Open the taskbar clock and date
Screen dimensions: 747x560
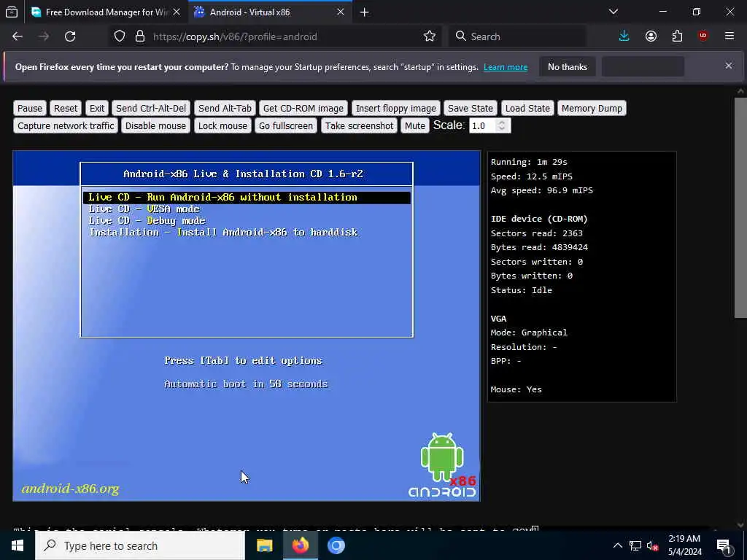[684, 545]
